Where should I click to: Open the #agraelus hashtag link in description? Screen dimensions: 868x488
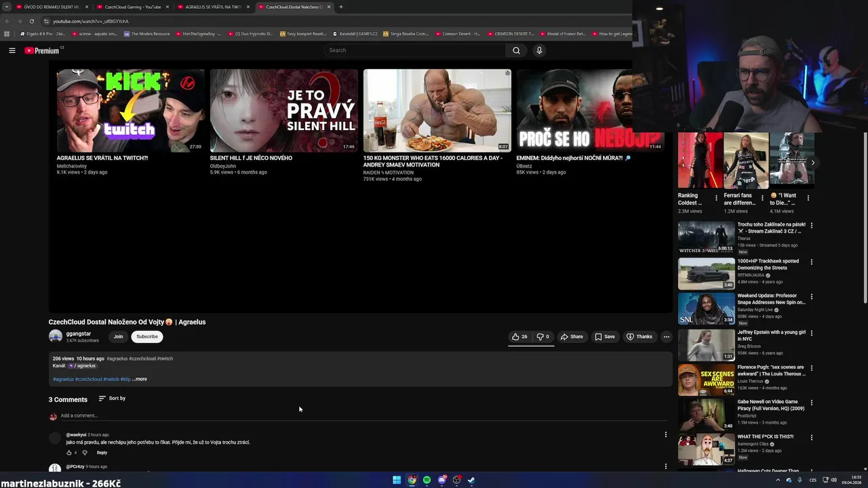click(63, 379)
